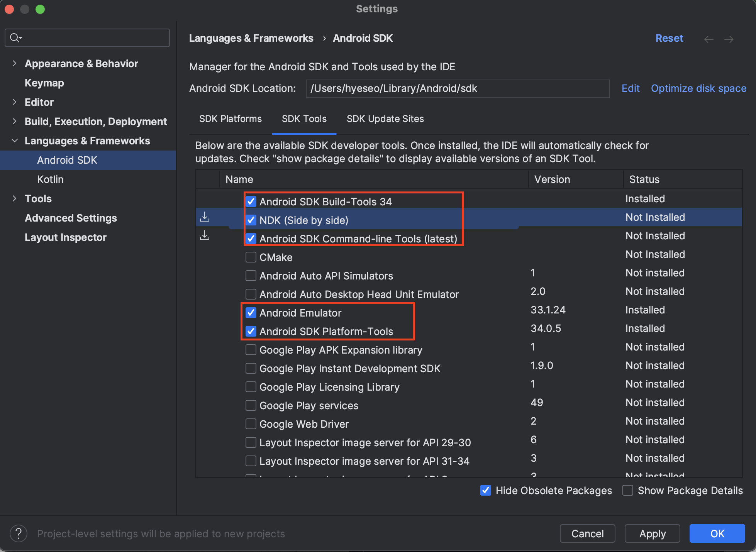Click Edit next to SDK location
The width and height of the screenshot is (756, 552).
pyautogui.click(x=631, y=88)
